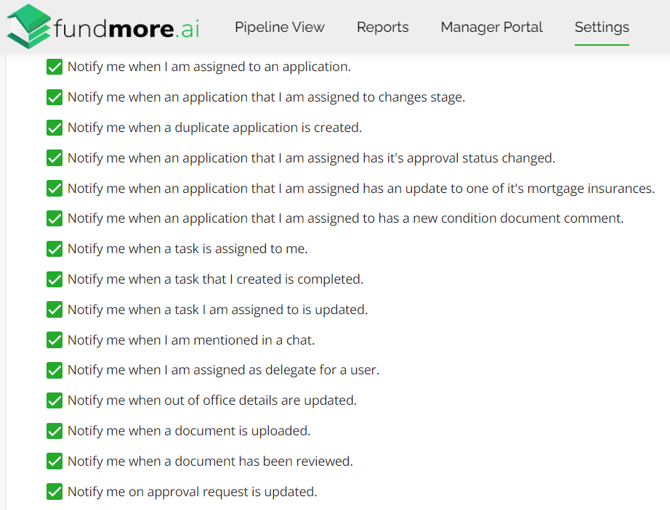Click the fundmore.ai logo icon

coord(29,27)
